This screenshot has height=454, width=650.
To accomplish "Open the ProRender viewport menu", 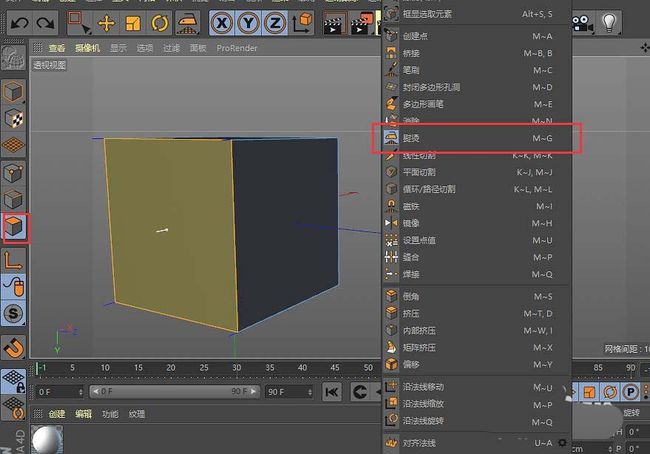I will (x=237, y=48).
